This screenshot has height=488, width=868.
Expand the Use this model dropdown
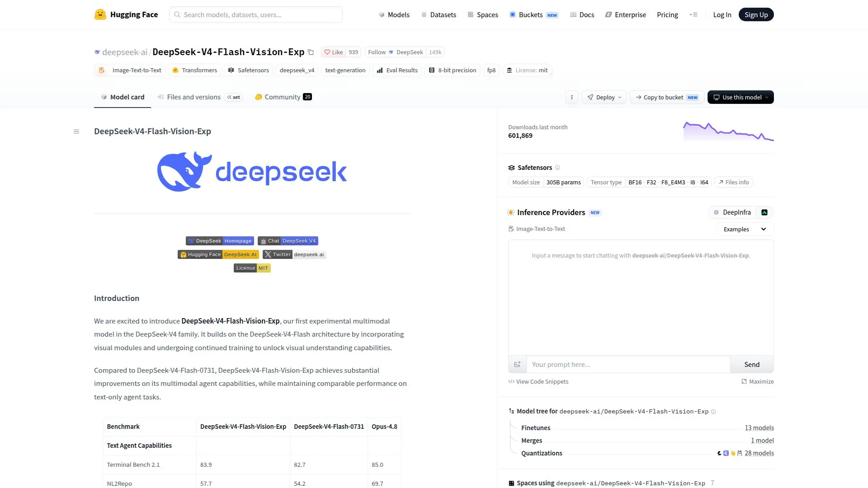coord(741,97)
